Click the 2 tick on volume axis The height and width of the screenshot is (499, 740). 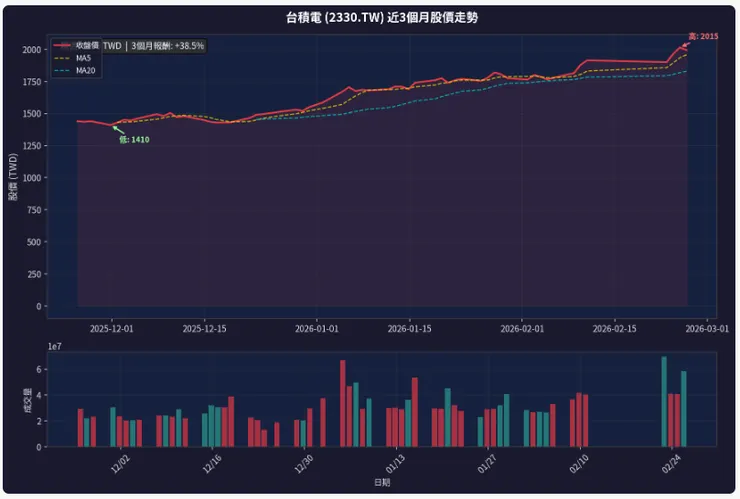(39, 421)
